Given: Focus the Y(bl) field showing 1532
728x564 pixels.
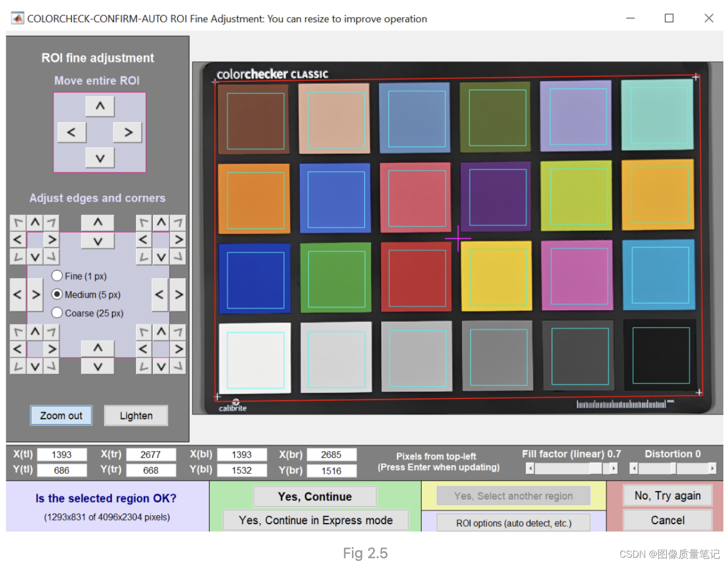Looking at the screenshot, I should pyautogui.click(x=242, y=470).
